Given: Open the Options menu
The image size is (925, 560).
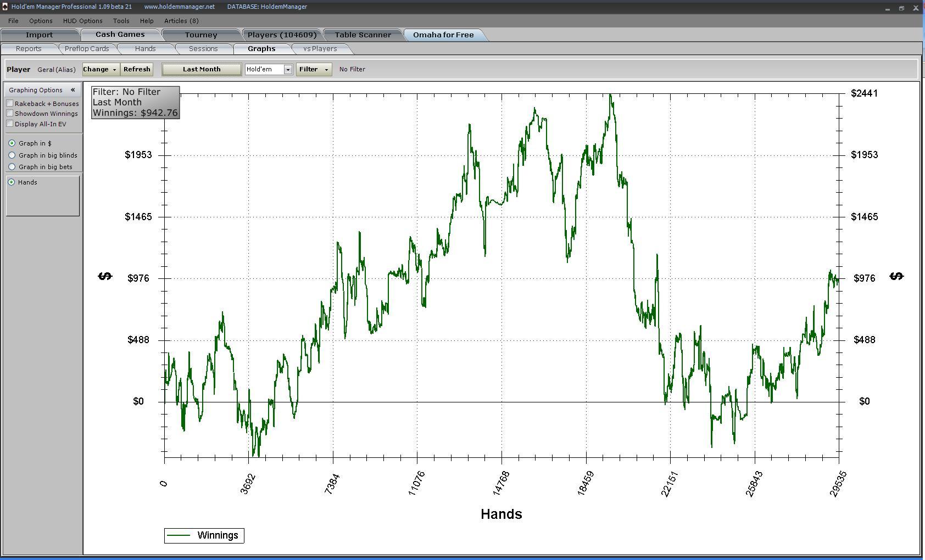Looking at the screenshot, I should pos(41,21).
